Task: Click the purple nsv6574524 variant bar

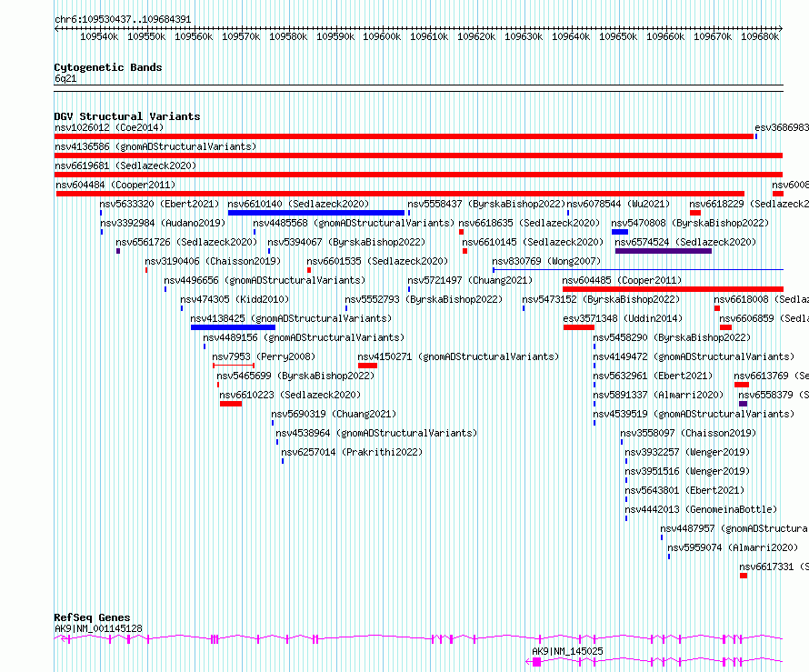Action: [x=663, y=251]
